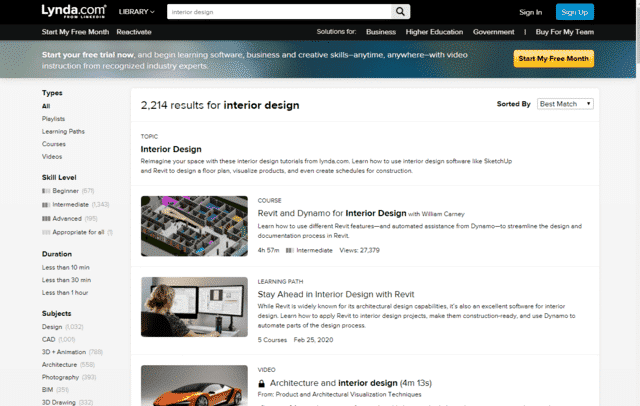
Task: Filter by Appropriate for all text
Action: [78, 233]
